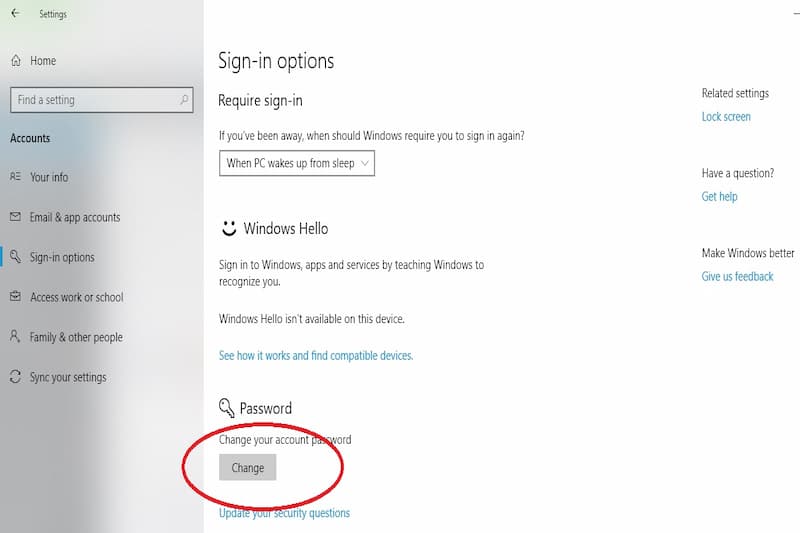The image size is (800, 533).
Task: Click Give us feedback link
Action: [737, 277]
